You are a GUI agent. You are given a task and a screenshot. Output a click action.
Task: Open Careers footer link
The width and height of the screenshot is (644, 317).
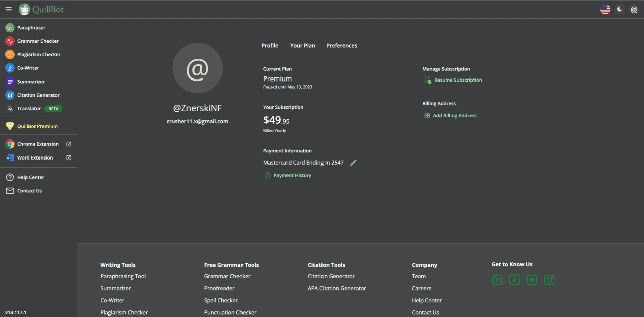[x=422, y=288]
